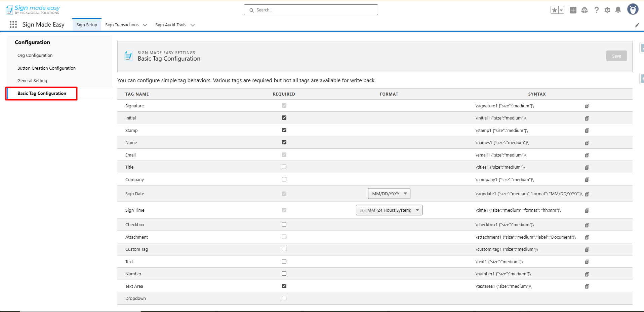Copy the Text Area tag syntax
644x312 pixels.
587,286
